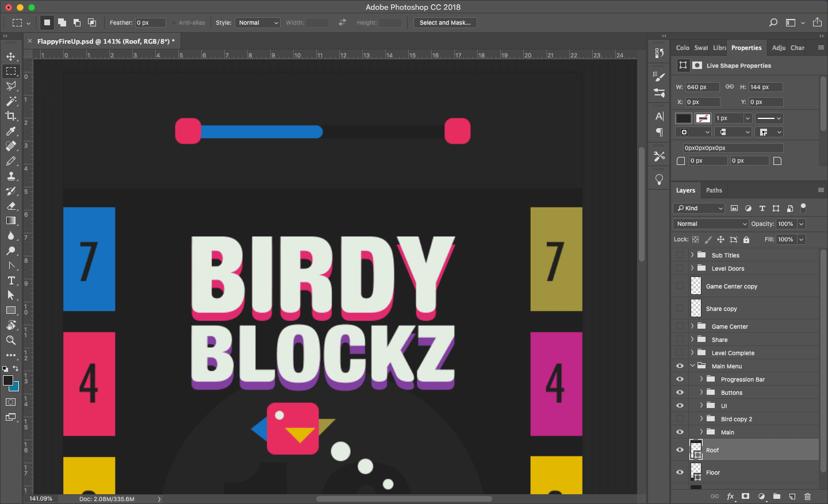Image resolution: width=828 pixels, height=504 pixels.
Task: Select the Eyedropper tool
Action: pyautogui.click(x=11, y=131)
